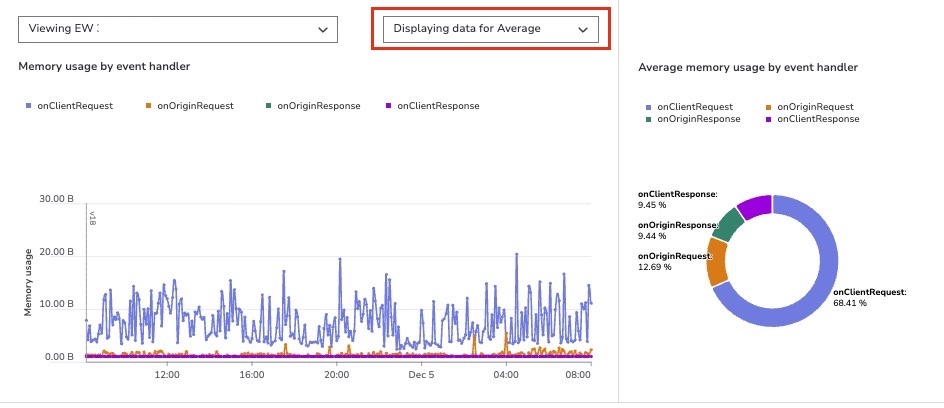This screenshot has width=944, height=408.
Task: Open the Viewing EW dropdown
Action: [x=178, y=29]
